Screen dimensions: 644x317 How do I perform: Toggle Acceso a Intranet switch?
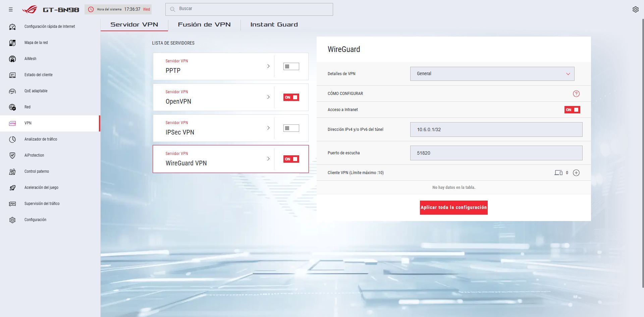572,110
